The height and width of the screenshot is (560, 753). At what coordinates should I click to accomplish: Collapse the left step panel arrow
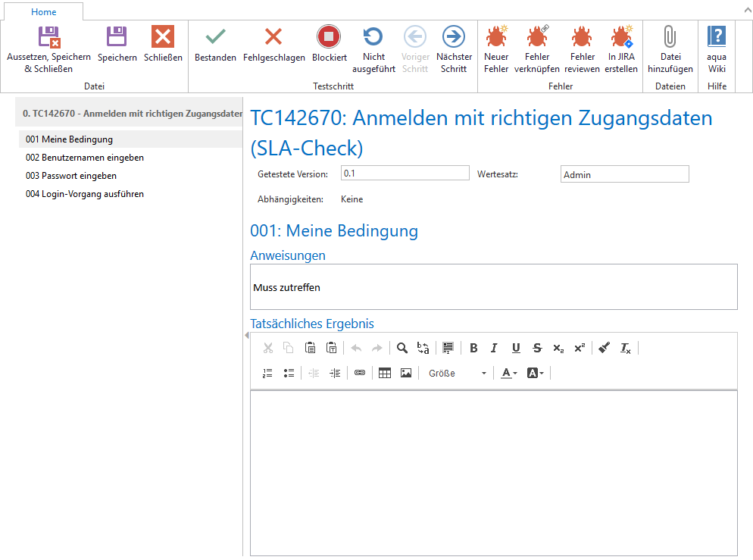coord(246,335)
